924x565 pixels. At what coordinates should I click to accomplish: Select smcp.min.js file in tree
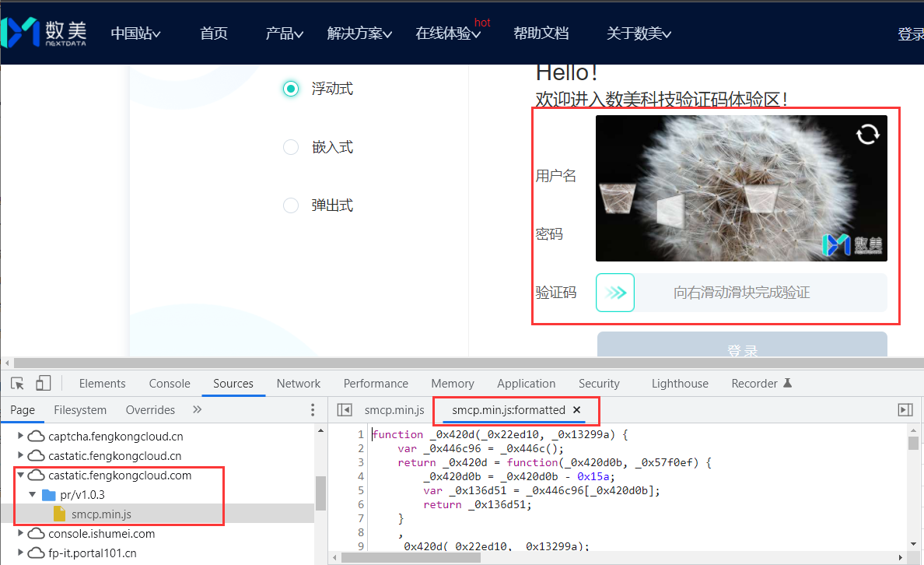101,514
